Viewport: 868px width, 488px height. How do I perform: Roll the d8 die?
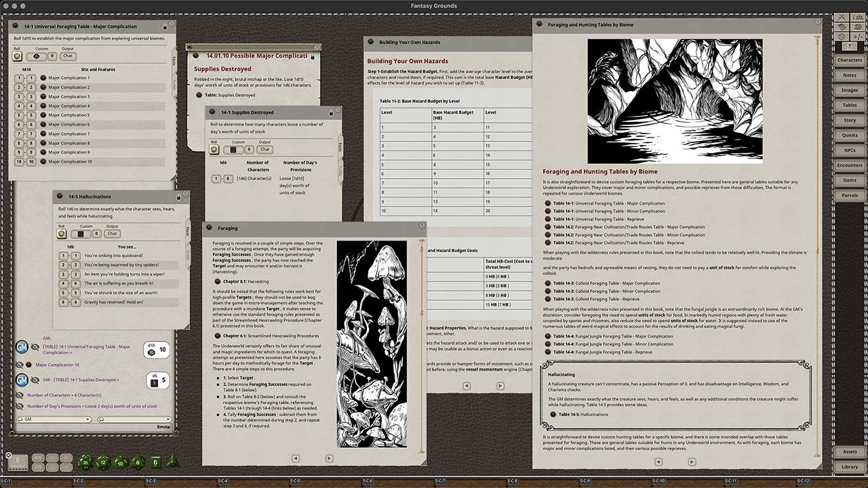[137, 463]
